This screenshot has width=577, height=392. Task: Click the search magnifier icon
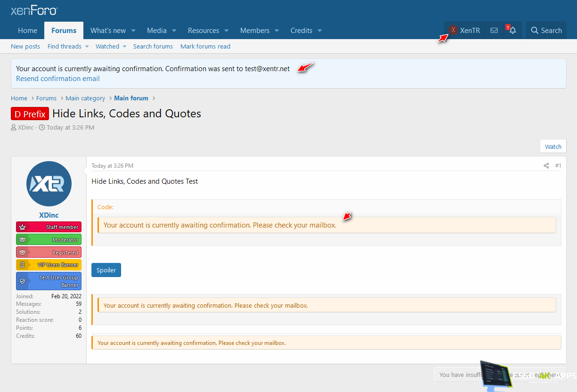535,31
